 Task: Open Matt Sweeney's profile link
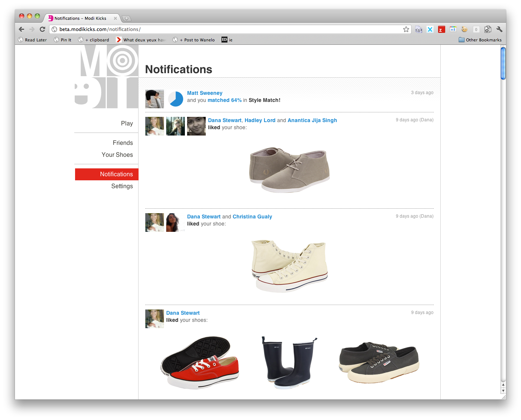205,93
